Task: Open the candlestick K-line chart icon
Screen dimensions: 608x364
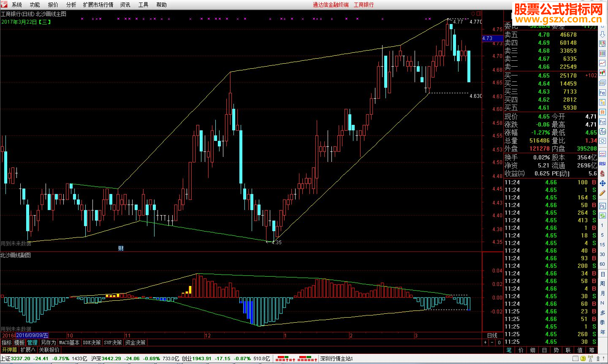Action: tap(603, 73)
